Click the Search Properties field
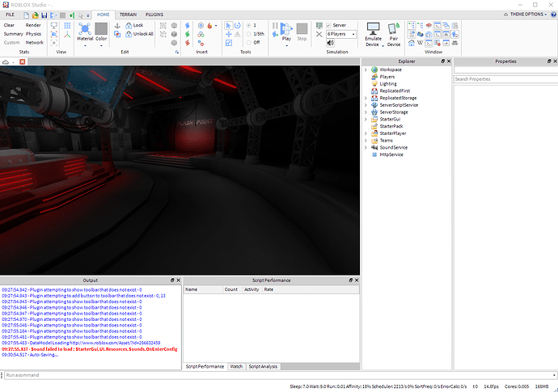 [505, 79]
